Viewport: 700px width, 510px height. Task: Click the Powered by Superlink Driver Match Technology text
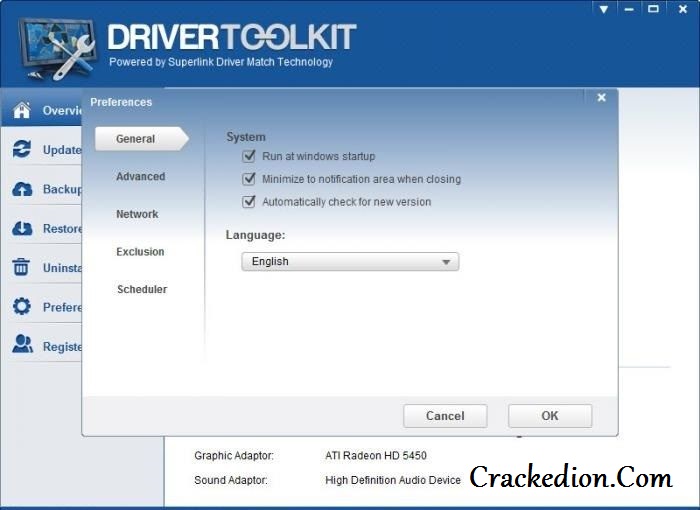pyautogui.click(x=221, y=62)
